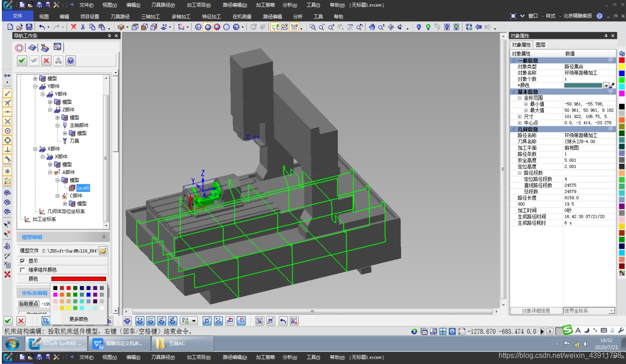
Task: Click the green check confirm icon in navigation panel
Action: tap(22, 61)
